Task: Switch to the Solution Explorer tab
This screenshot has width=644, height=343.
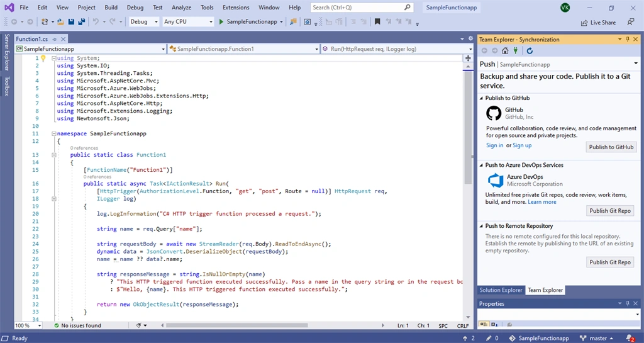Action: 501,290
